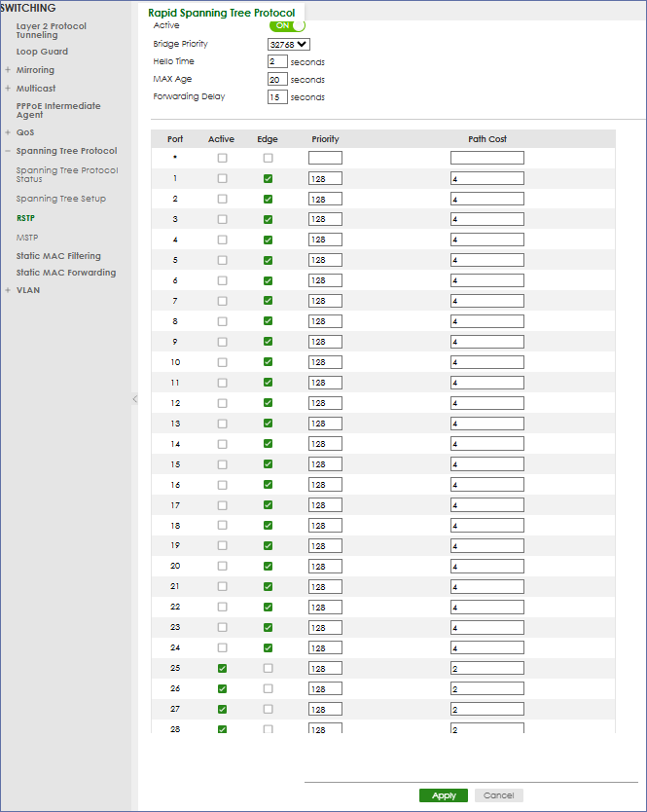The height and width of the screenshot is (812, 647).
Task: Select the Path Cost field for port 10
Action: point(486,362)
